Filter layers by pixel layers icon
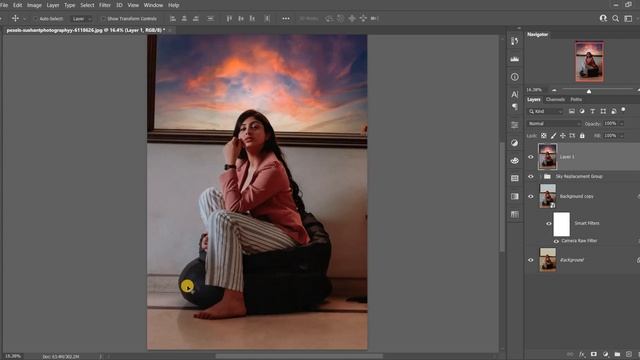Viewport: 640px width, 360px height. 571,111
